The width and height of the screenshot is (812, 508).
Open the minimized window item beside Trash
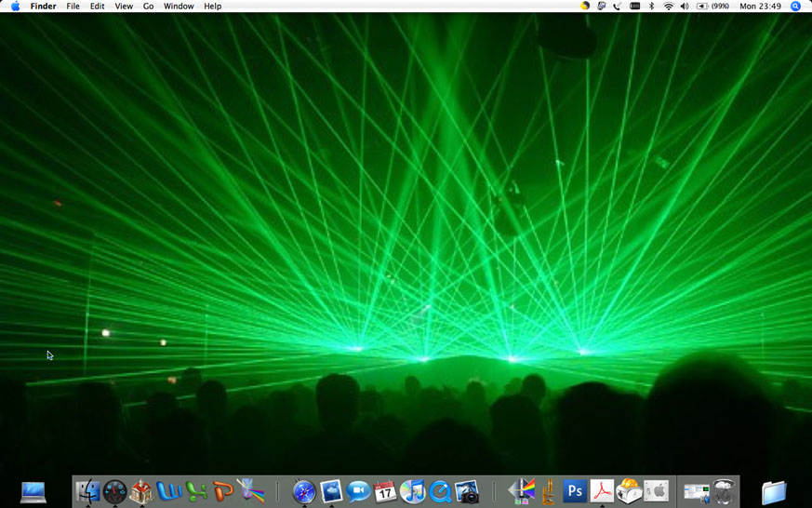[x=697, y=492]
